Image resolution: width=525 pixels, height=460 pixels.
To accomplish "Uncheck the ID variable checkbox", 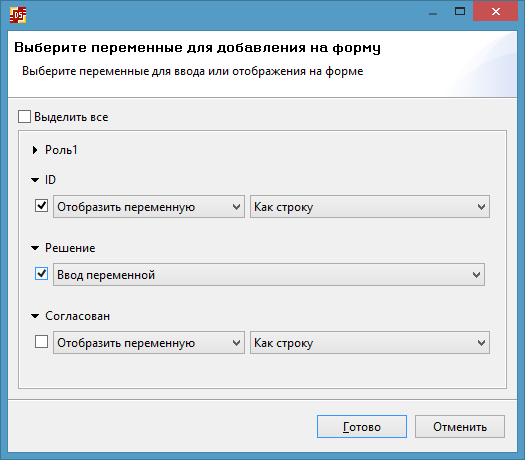I will tap(42, 206).
